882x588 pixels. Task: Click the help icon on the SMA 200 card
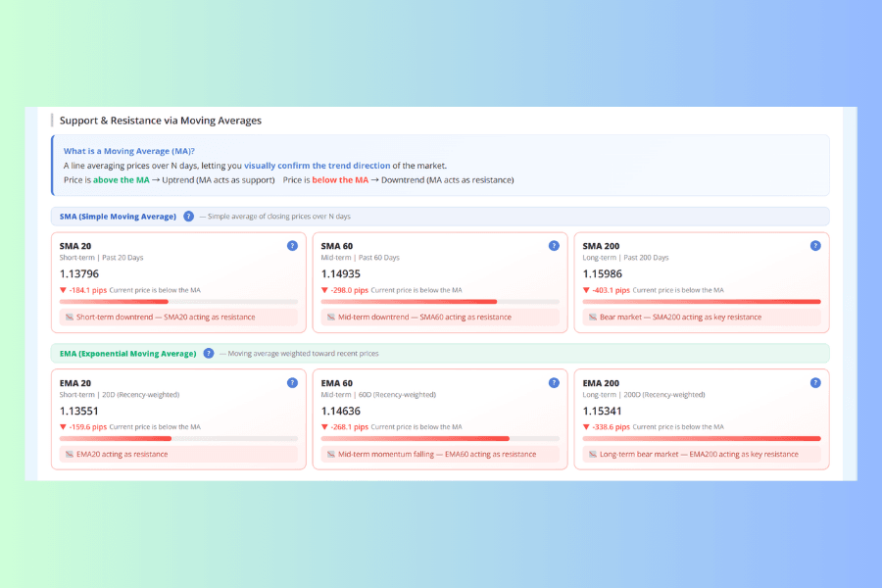[815, 246]
